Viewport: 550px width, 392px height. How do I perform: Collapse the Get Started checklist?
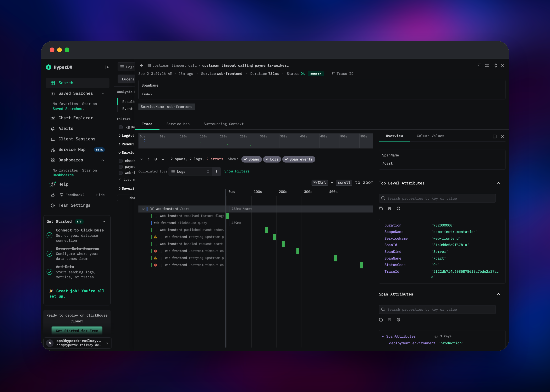104,222
